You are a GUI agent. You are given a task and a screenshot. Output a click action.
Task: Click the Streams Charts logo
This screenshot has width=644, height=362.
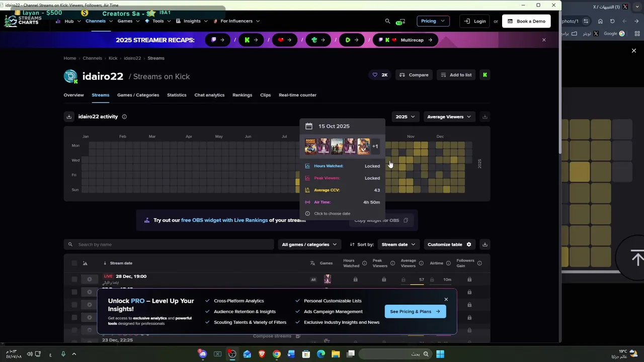(24, 21)
